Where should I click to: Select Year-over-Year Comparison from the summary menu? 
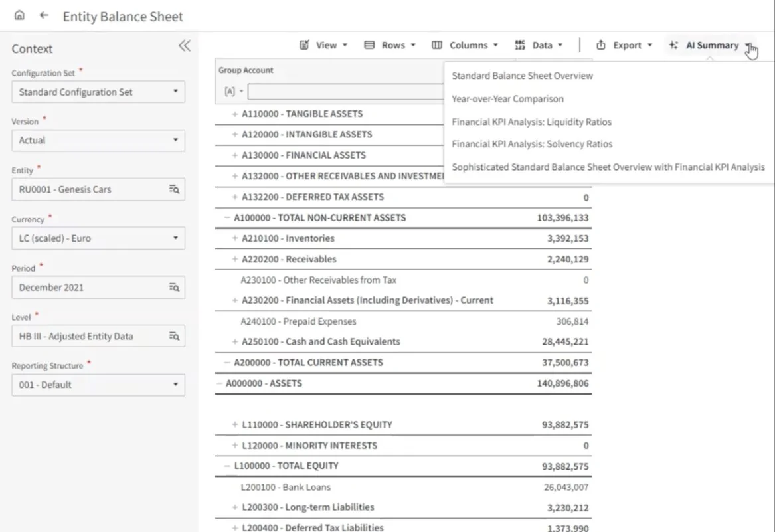[x=507, y=98]
